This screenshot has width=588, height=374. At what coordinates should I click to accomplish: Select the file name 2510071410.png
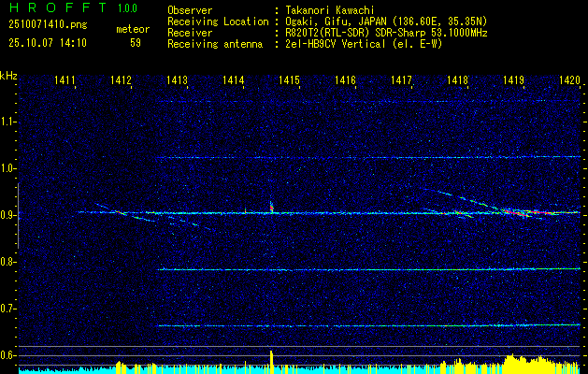point(48,25)
